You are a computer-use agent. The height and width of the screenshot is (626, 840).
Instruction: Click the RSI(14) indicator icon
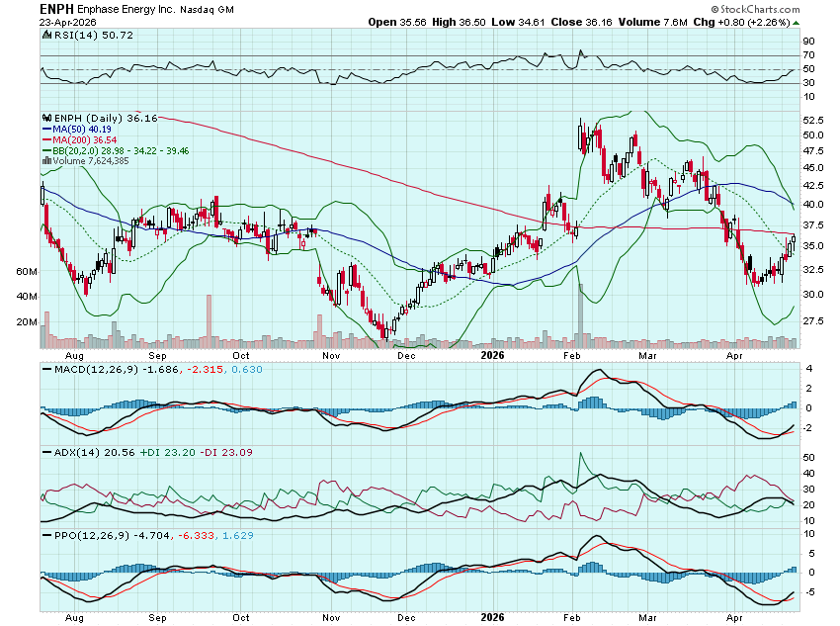pyautogui.click(x=45, y=36)
